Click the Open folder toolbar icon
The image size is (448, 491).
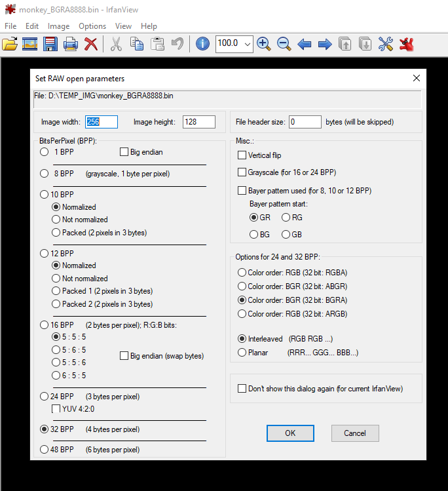click(x=10, y=44)
